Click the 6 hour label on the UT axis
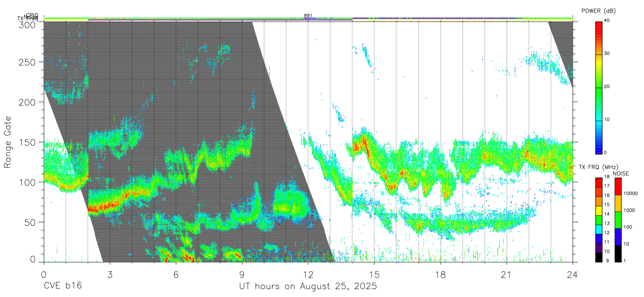644x297 pixels. [176, 274]
